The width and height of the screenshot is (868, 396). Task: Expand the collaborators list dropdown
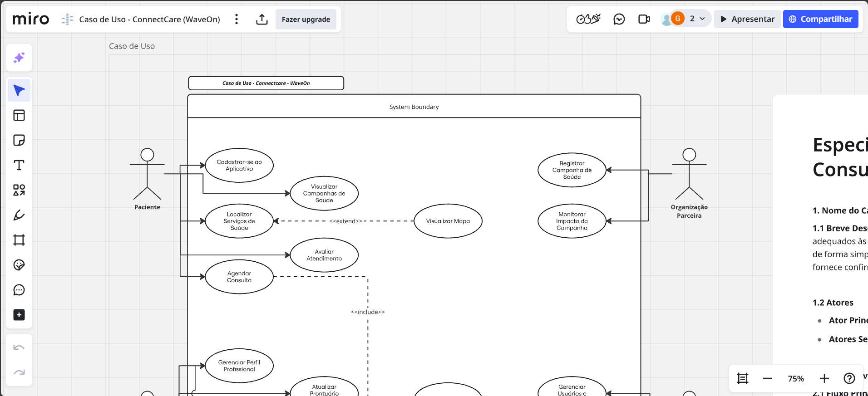tap(702, 19)
